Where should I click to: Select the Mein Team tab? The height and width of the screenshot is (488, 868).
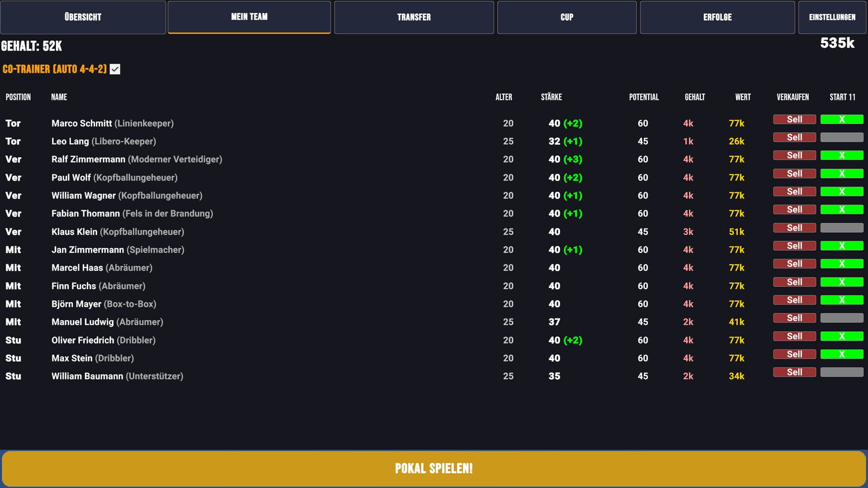[249, 17]
